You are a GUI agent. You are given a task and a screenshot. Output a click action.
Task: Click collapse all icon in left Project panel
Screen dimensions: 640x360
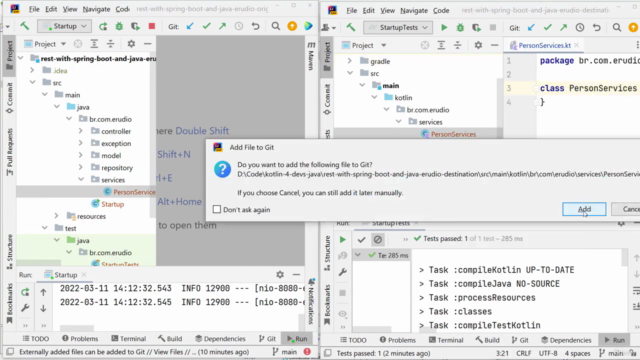(x=111, y=44)
